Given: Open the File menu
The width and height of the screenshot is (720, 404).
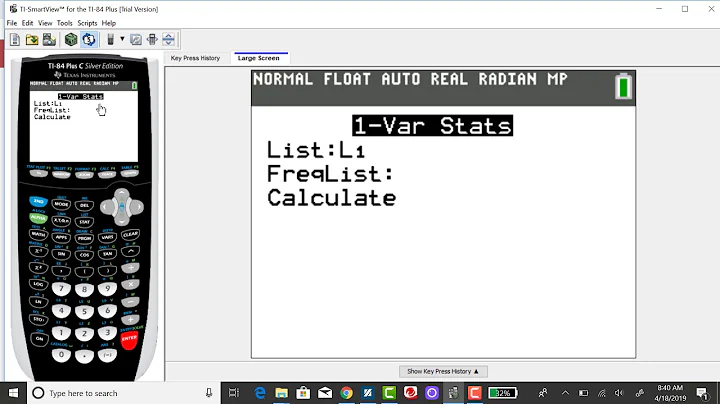Looking at the screenshot, I should tap(12, 23).
